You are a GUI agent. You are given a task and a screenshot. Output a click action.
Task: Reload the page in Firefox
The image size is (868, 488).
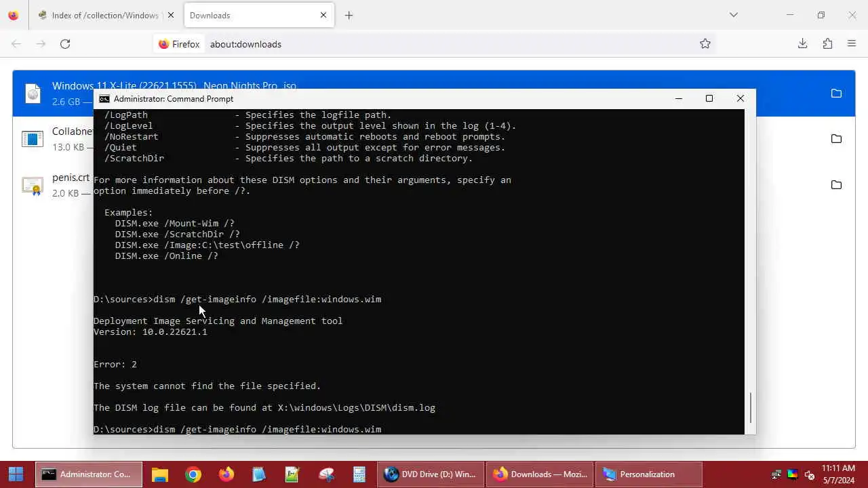(x=65, y=44)
